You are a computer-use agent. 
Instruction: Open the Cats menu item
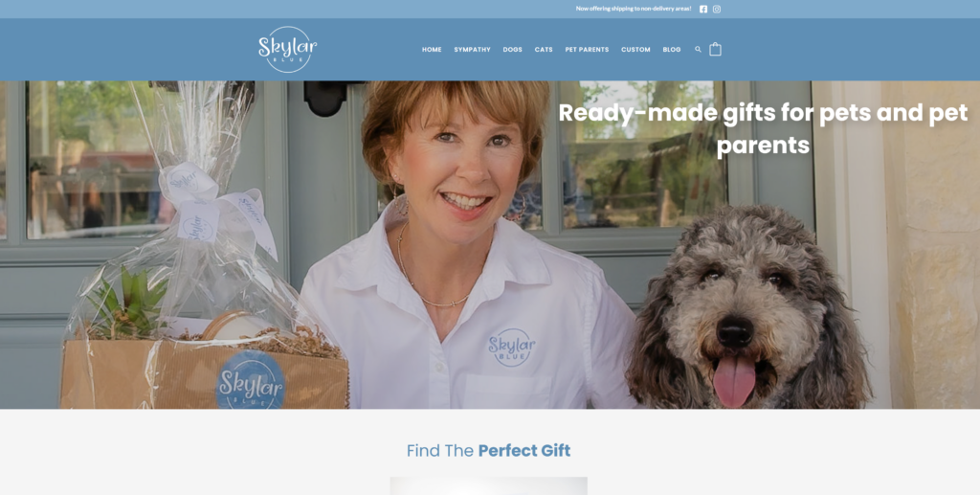point(544,50)
